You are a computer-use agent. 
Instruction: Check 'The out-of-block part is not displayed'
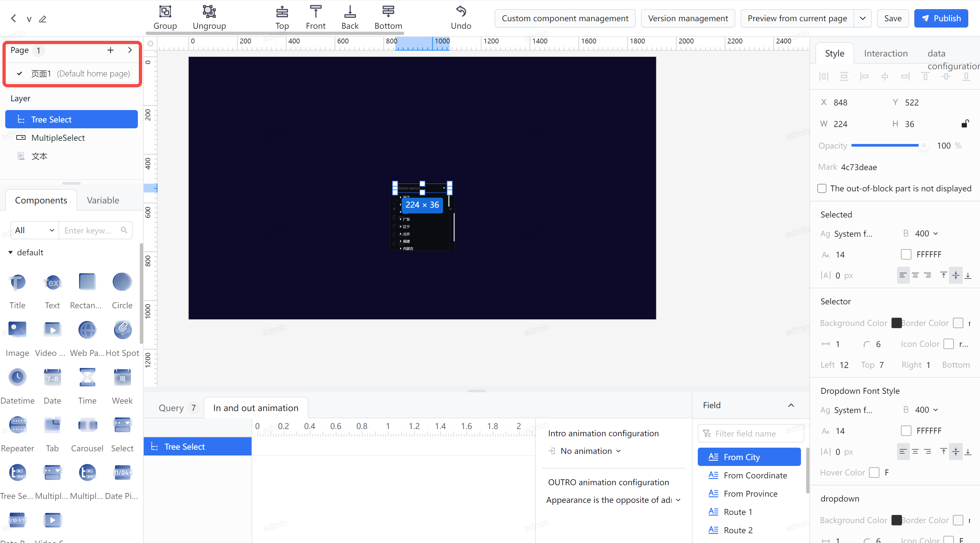pyautogui.click(x=822, y=188)
